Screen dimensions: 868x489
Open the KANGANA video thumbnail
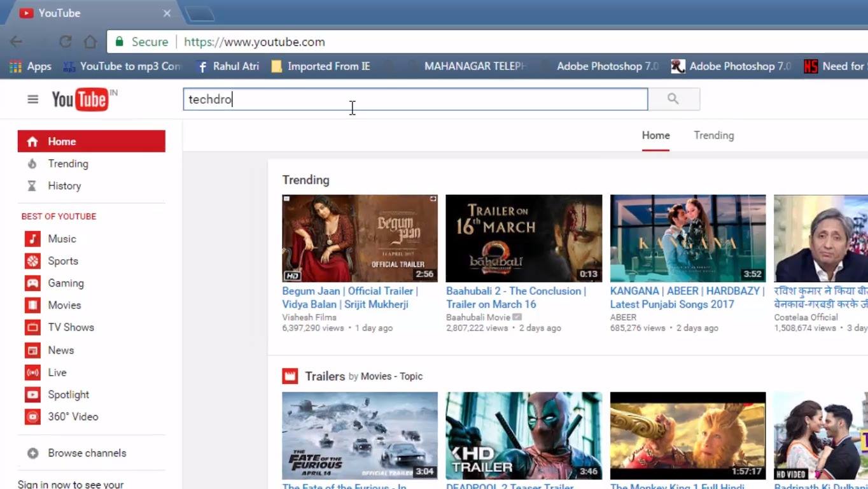(x=688, y=238)
